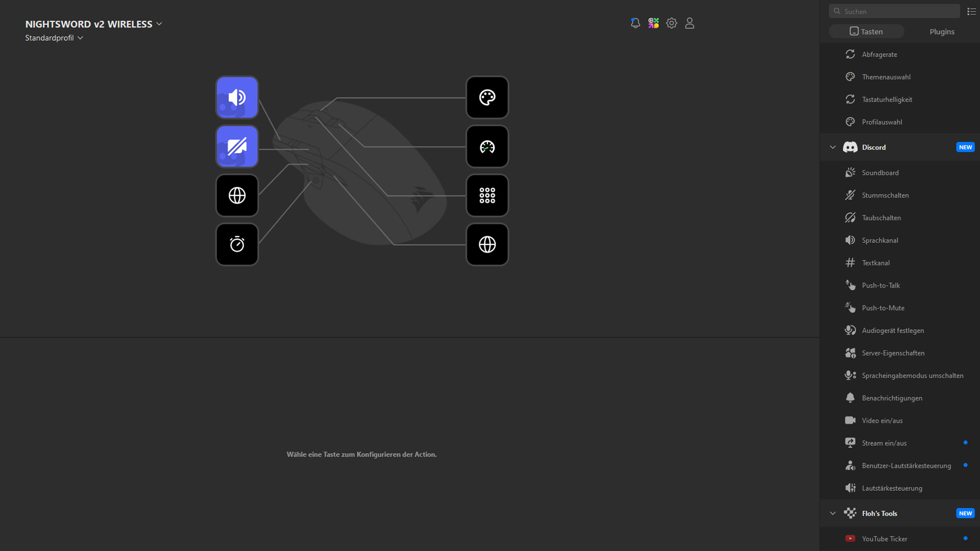The width and height of the screenshot is (980, 551).
Task: Click the Push-to-Mute hand icon
Action: pos(850,308)
